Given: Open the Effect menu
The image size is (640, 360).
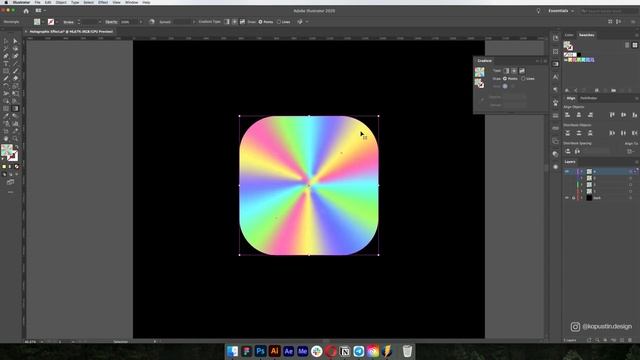Looking at the screenshot, I should coord(103,2).
